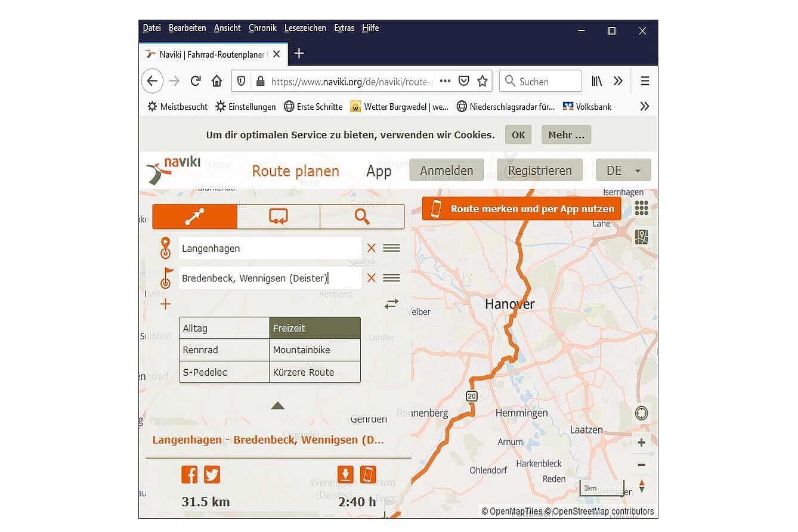The image size is (798, 532).
Task: Open the Hilfe menu
Action: [370, 28]
